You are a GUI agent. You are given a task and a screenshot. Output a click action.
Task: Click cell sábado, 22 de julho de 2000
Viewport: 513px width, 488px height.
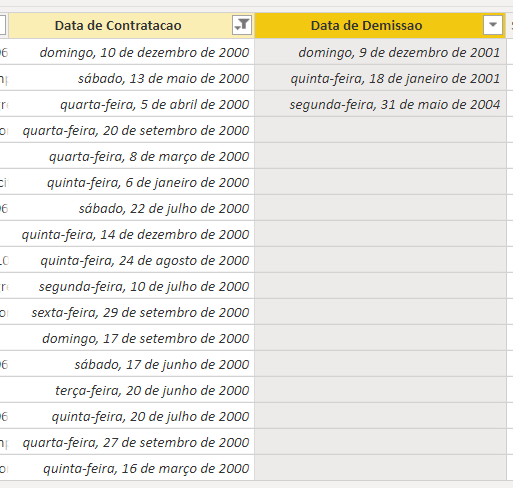tap(131, 208)
